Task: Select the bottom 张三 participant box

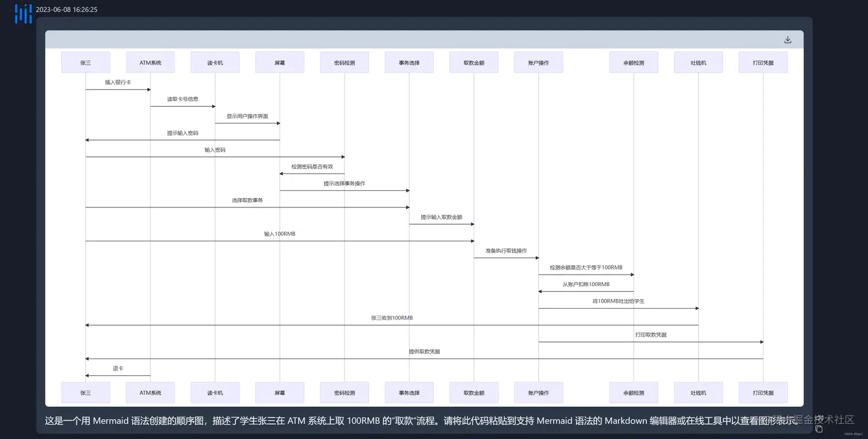Action: tap(86, 393)
